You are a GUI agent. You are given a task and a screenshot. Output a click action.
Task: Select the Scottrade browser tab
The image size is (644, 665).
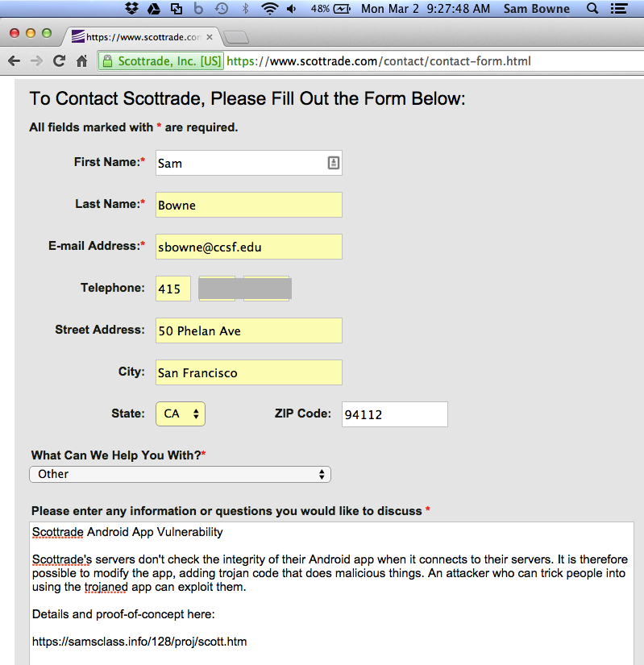tap(137, 36)
